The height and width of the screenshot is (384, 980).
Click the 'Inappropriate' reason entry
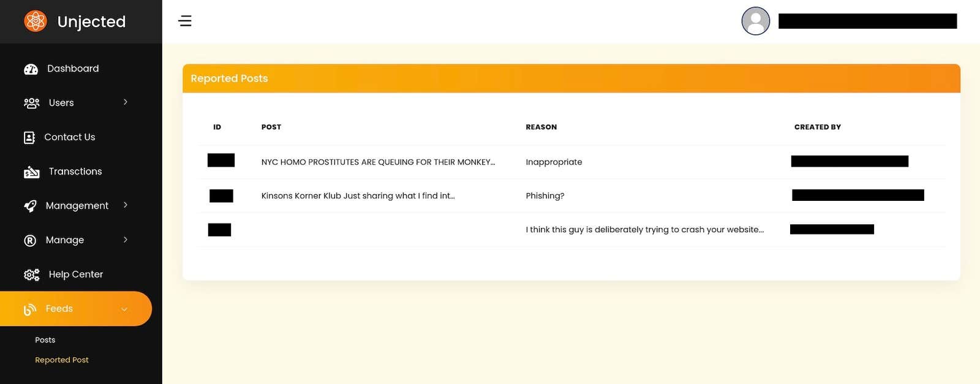pyautogui.click(x=554, y=162)
